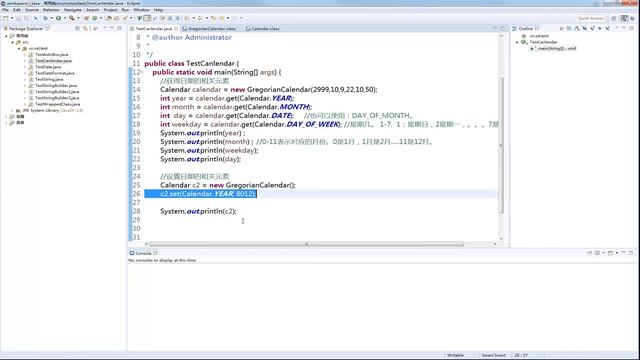Open dropdown arrow beside New button
This screenshot has height=360, width=640.
point(12,18)
